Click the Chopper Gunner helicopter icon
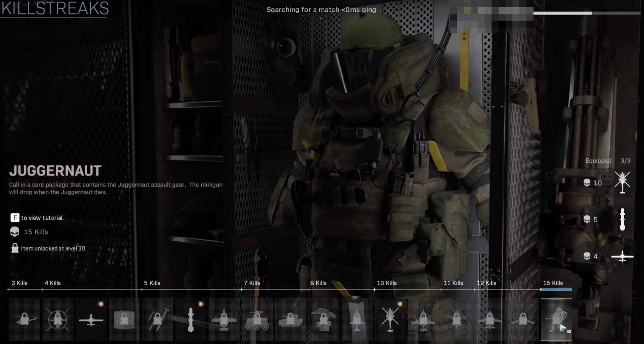 click(x=389, y=320)
